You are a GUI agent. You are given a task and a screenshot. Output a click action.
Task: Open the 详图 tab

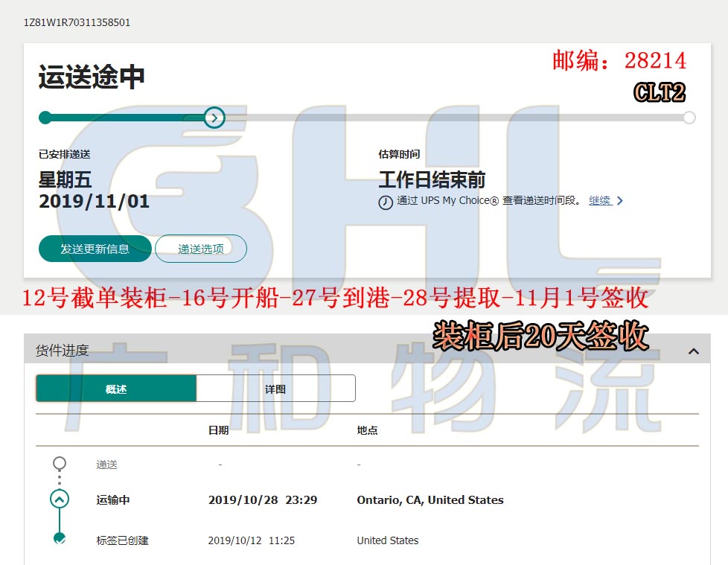point(275,389)
